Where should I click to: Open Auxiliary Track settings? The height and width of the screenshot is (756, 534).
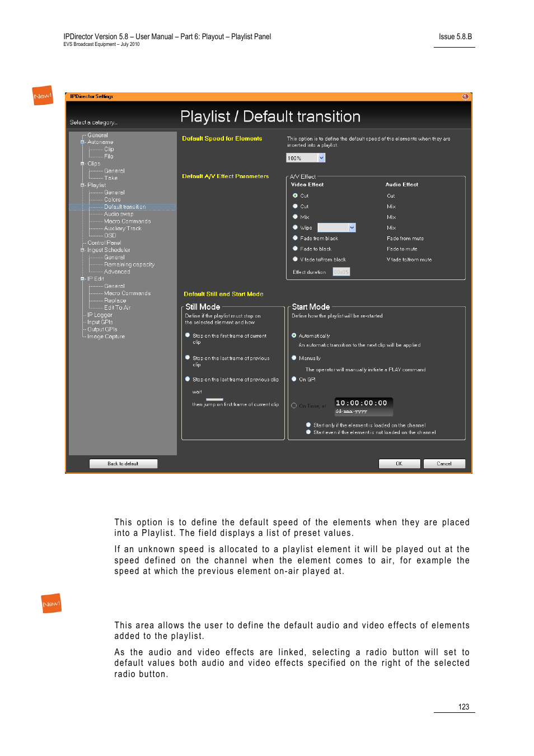point(123,228)
